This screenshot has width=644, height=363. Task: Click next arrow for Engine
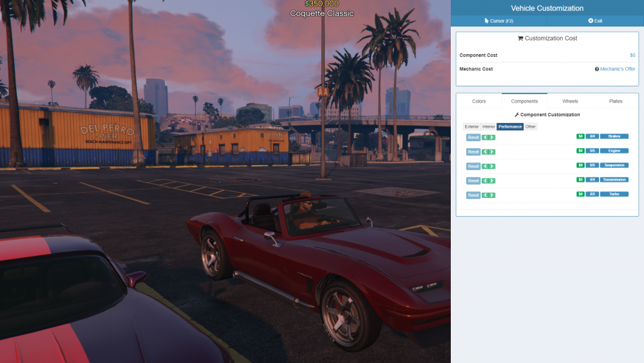[491, 152]
